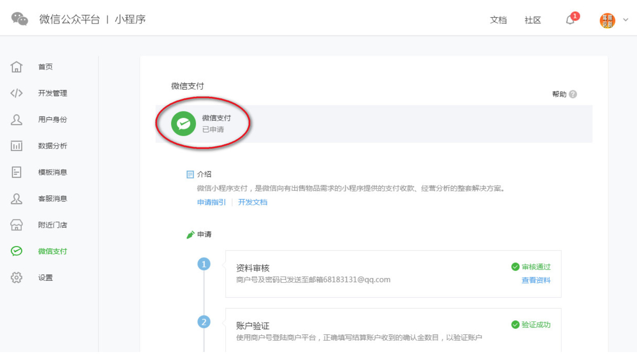Click the orange account avatar
This screenshot has width=637, height=364.
[x=607, y=21]
